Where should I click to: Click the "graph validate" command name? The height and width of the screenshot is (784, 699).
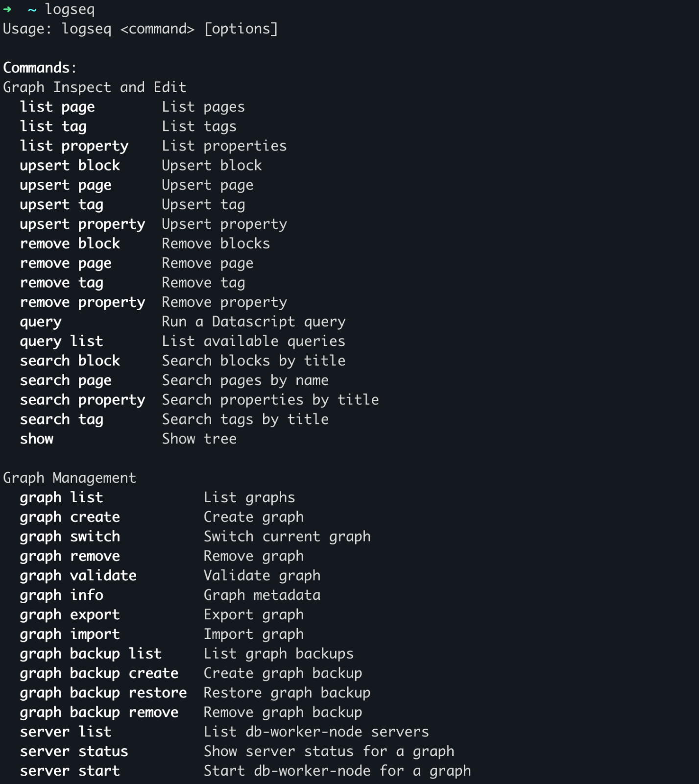click(78, 576)
